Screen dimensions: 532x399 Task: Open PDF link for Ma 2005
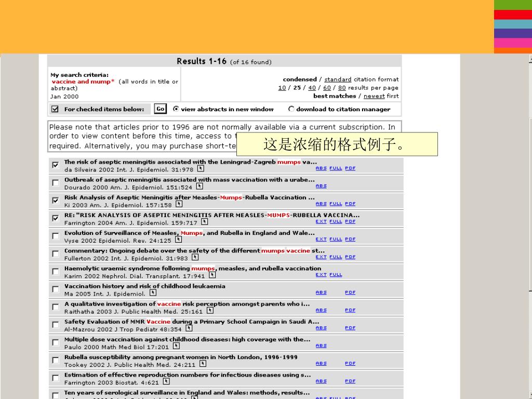350,292
